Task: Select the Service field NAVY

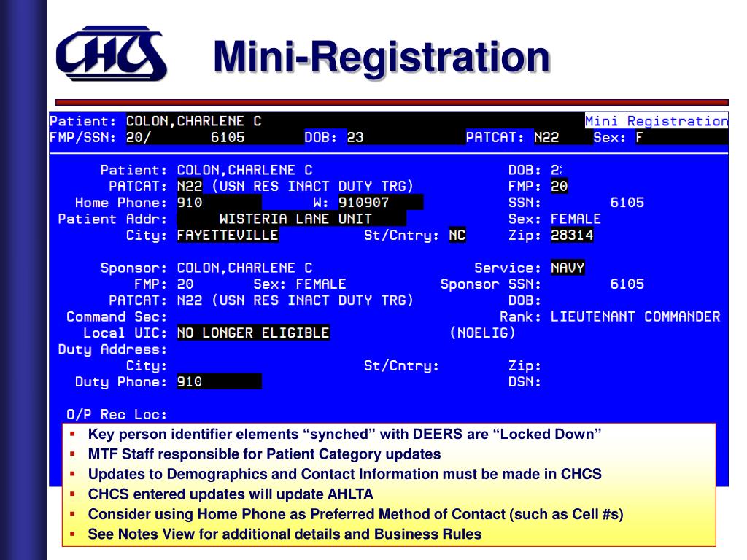Action: pos(568,268)
